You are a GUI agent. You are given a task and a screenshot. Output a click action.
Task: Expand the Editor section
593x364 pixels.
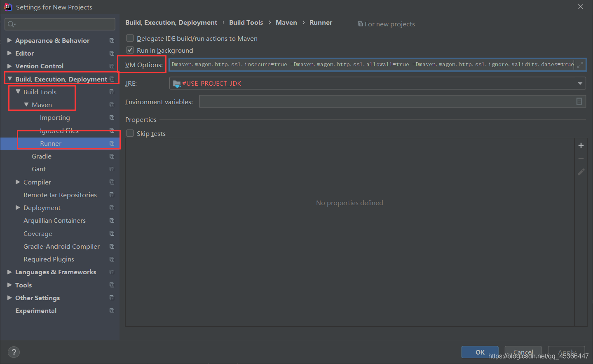[x=9, y=53]
